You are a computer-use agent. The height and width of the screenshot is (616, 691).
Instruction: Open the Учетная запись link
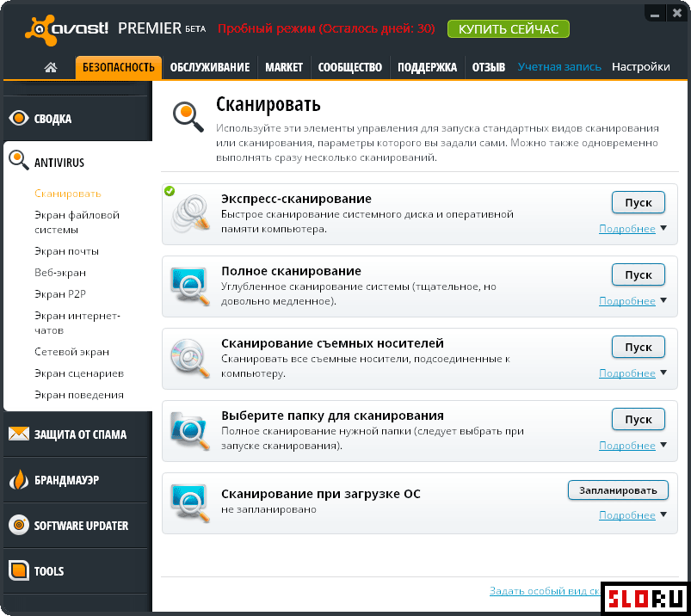click(559, 67)
